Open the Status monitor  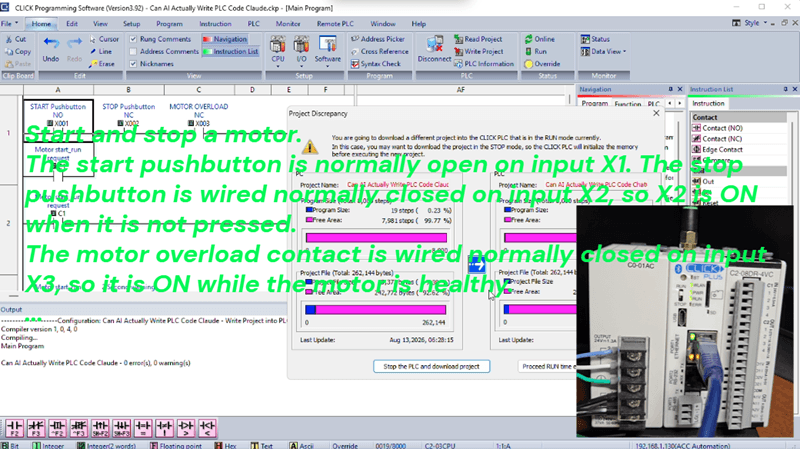595,39
